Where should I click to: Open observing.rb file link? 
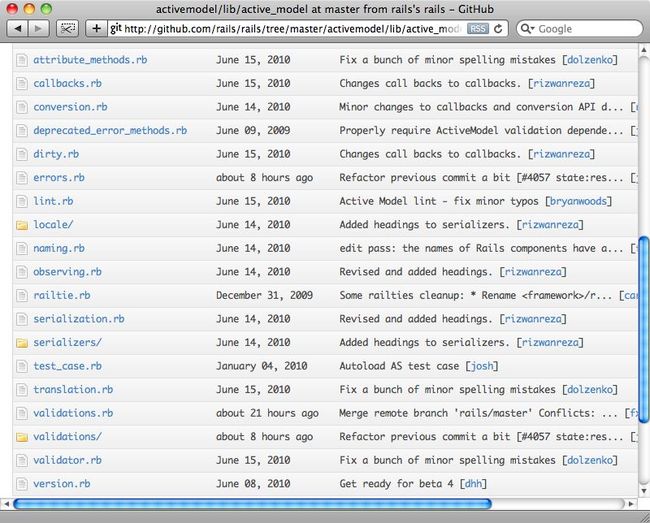pos(67,272)
